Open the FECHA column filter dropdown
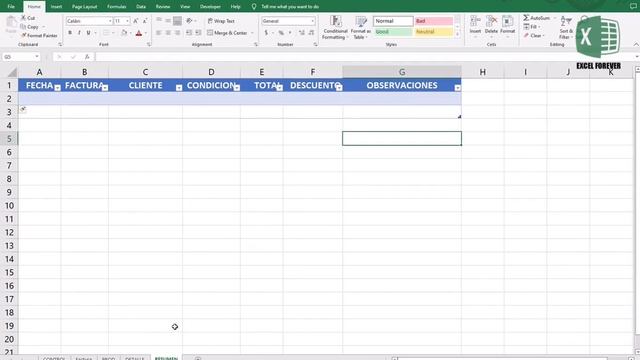Image resolution: width=640 pixels, height=360 pixels. [x=58, y=88]
